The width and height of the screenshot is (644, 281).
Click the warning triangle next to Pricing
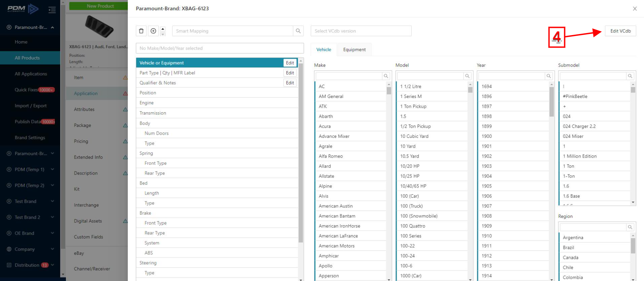pyautogui.click(x=125, y=141)
